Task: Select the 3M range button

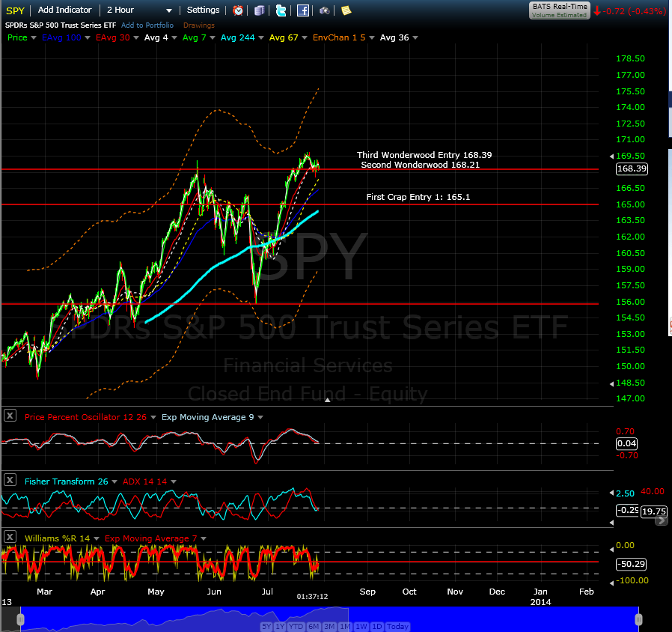Action: pos(329,627)
